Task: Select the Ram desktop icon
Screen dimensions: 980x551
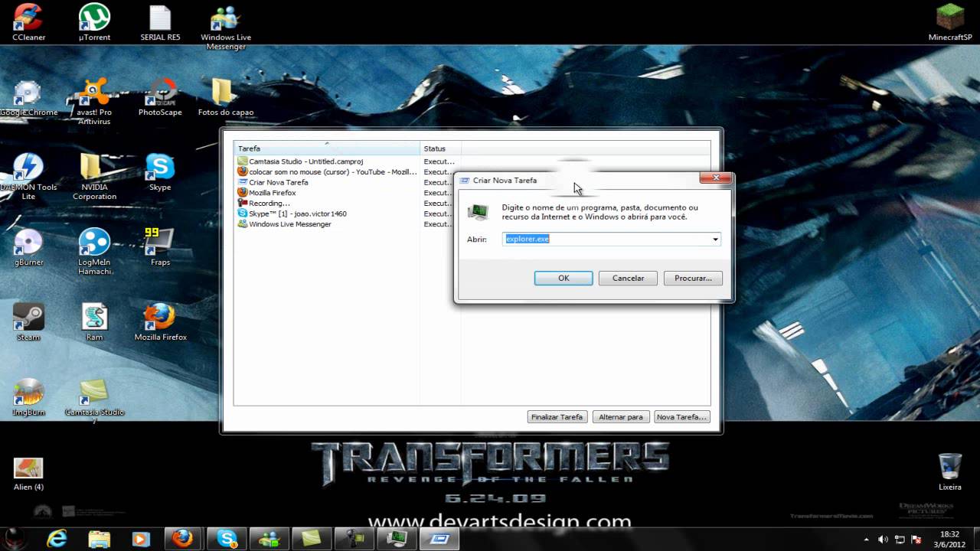Action: pos(94,323)
